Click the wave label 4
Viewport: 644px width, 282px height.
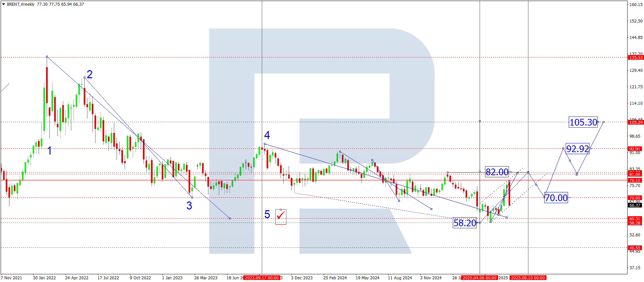pyautogui.click(x=267, y=135)
